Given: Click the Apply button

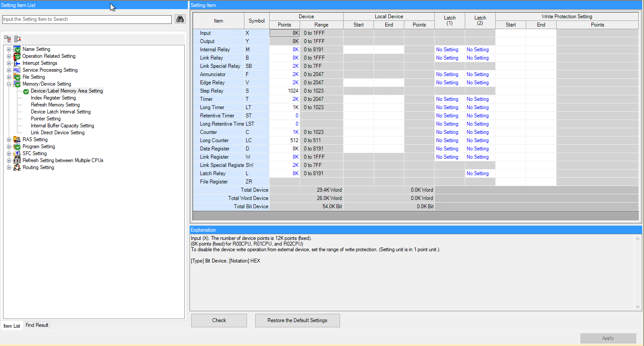Looking at the screenshot, I should tap(608, 338).
